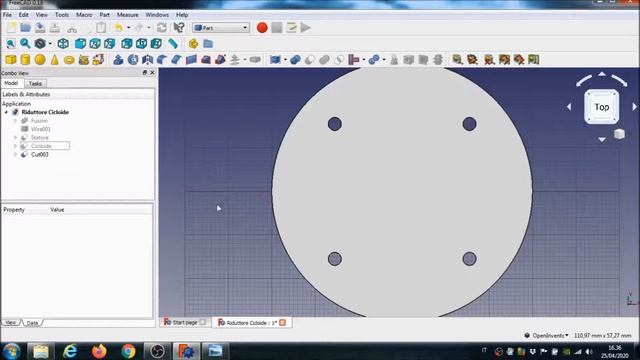Switch to the Start page tab
640x360 pixels.
[184, 322]
